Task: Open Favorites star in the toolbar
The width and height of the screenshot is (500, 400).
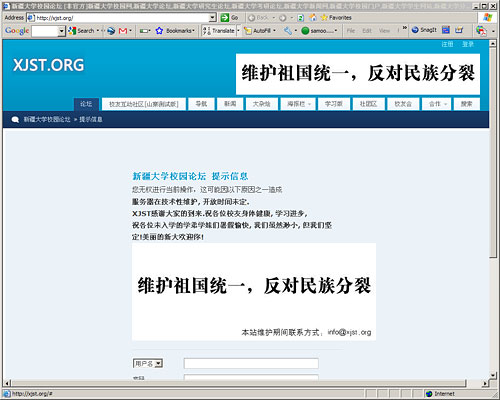Action: (x=336, y=17)
